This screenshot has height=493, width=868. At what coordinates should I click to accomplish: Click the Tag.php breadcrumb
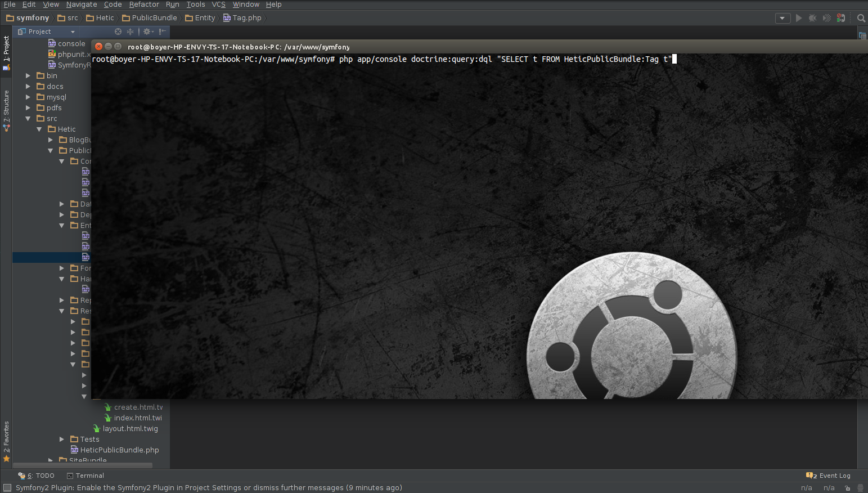tap(242, 18)
